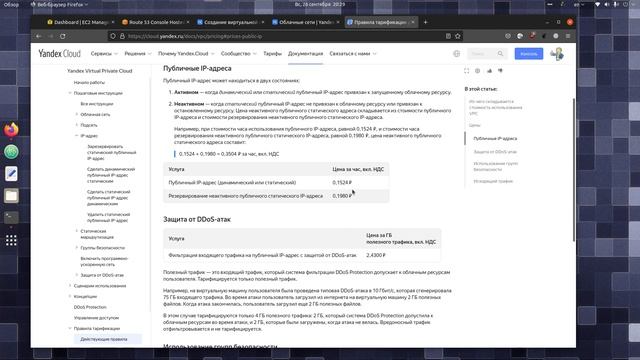
Task: Open the Связаться с нами dropdown
Action: (x=353, y=53)
